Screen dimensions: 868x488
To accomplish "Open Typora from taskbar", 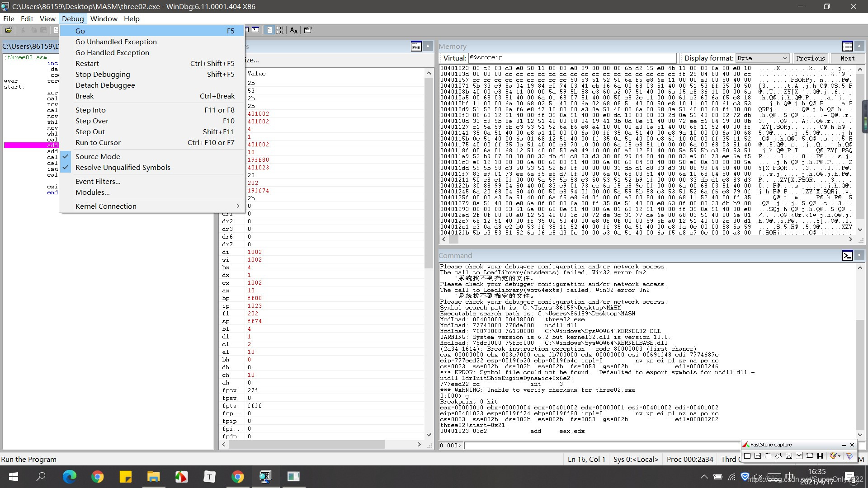I will [x=209, y=477].
